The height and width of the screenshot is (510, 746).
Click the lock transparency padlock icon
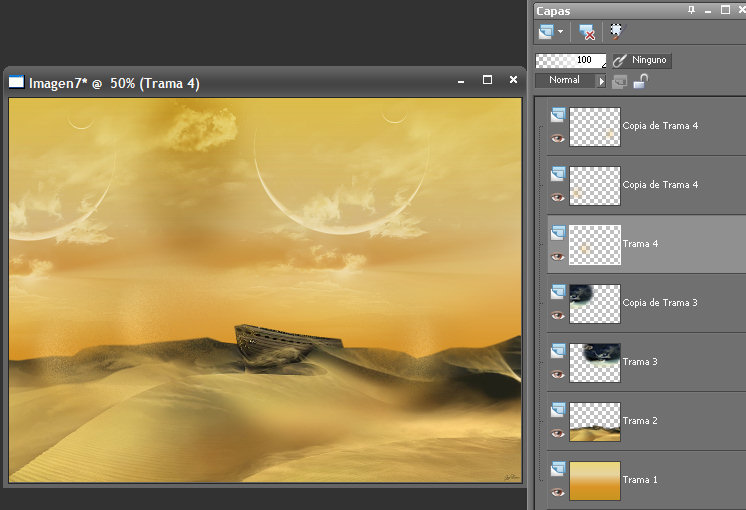(638, 81)
